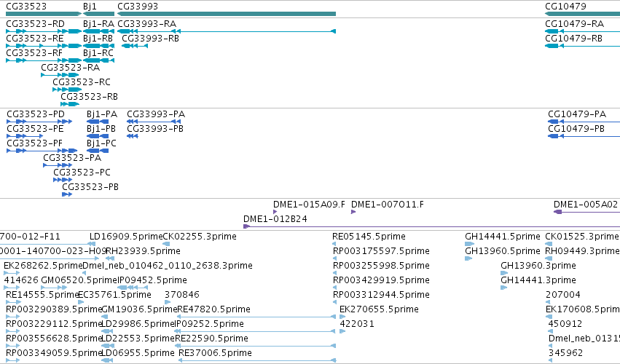Select transcript CG33523-RD
The height and width of the screenshot is (364, 620).
pos(44,31)
